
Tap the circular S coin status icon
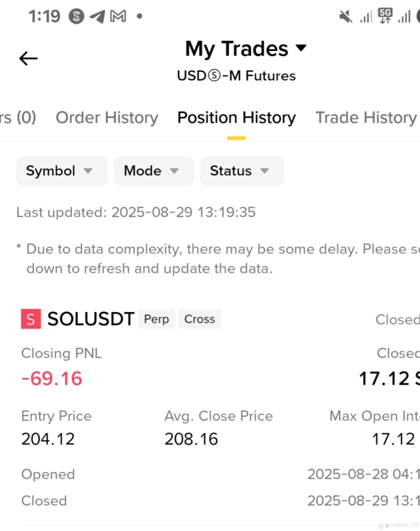pyautogui.click(x=76, y=16)
